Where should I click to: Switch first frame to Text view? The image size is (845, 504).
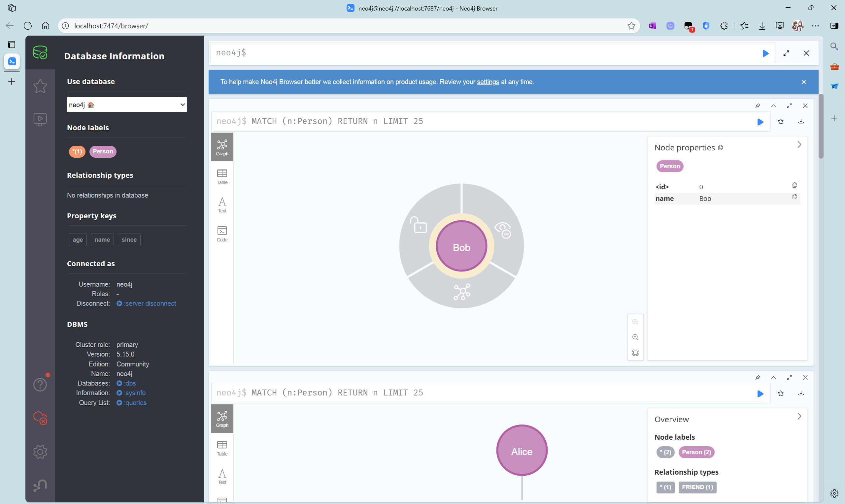(x=222, y=205)
